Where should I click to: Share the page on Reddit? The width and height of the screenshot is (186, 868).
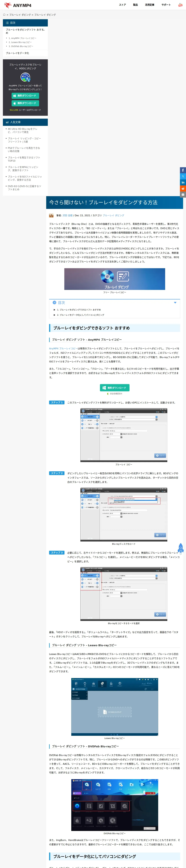point(183,188)
